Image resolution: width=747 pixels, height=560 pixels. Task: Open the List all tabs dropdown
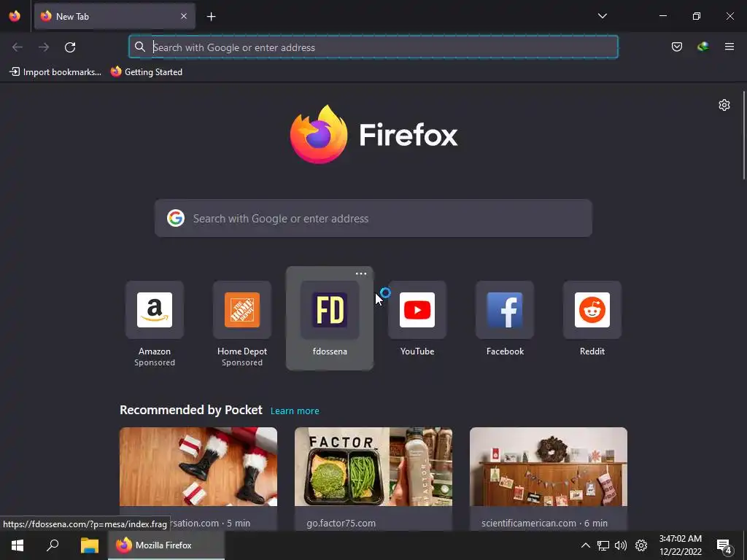pos(602,16)
